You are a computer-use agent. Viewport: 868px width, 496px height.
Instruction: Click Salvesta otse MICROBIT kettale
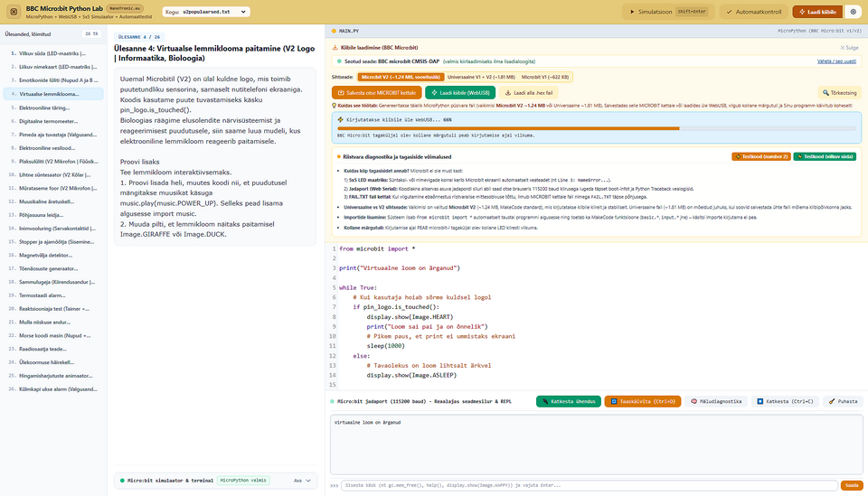click(x=376, y=93)
